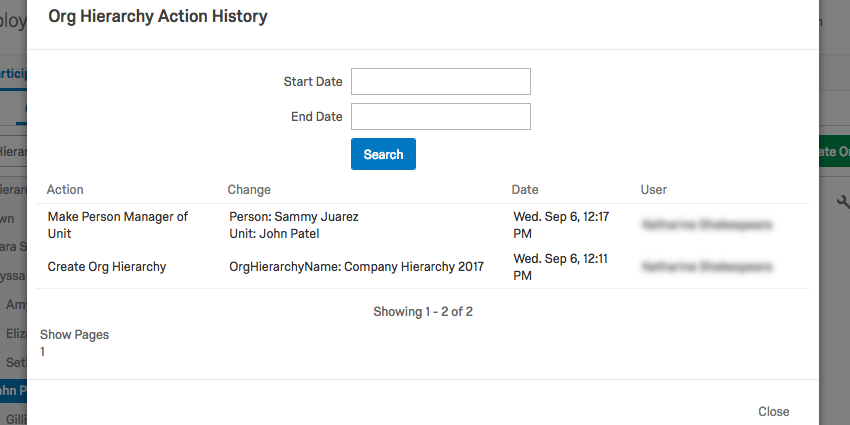Viewport: 850px width, 425px height.
Task: Click the Person: Sammy Juarez change text
Action: pyautogui.click(x=293, y=217)
